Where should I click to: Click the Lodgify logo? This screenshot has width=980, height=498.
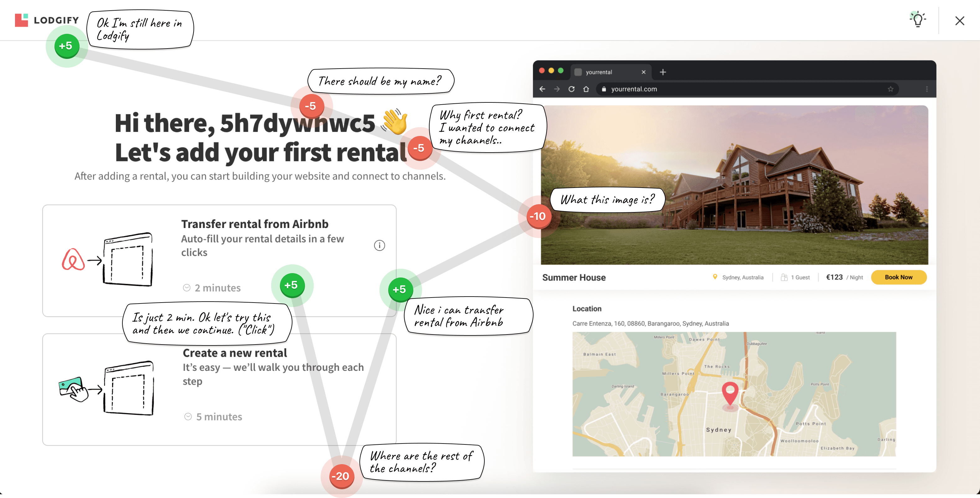[x=46, y=20]
